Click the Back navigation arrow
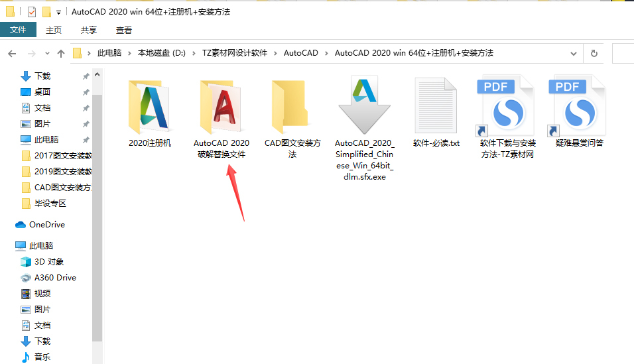This screenshot has height=364, width=634. click(x=12, y=54)
